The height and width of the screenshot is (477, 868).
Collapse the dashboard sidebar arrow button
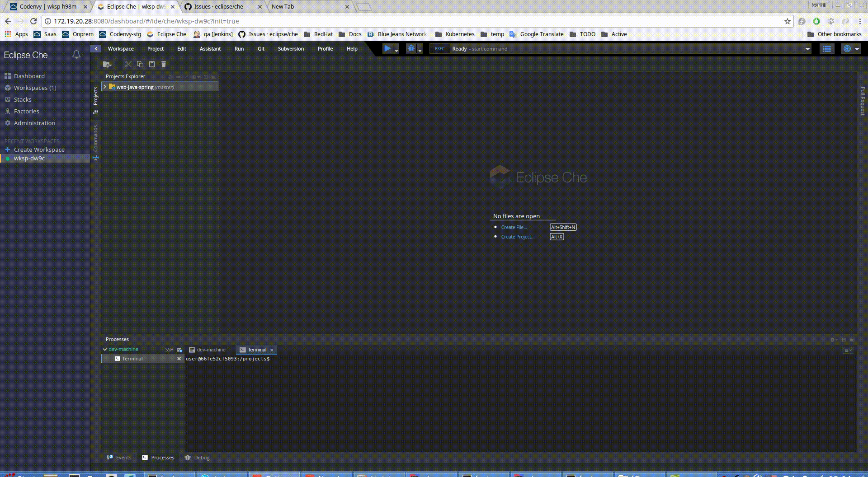coord(96,48)
